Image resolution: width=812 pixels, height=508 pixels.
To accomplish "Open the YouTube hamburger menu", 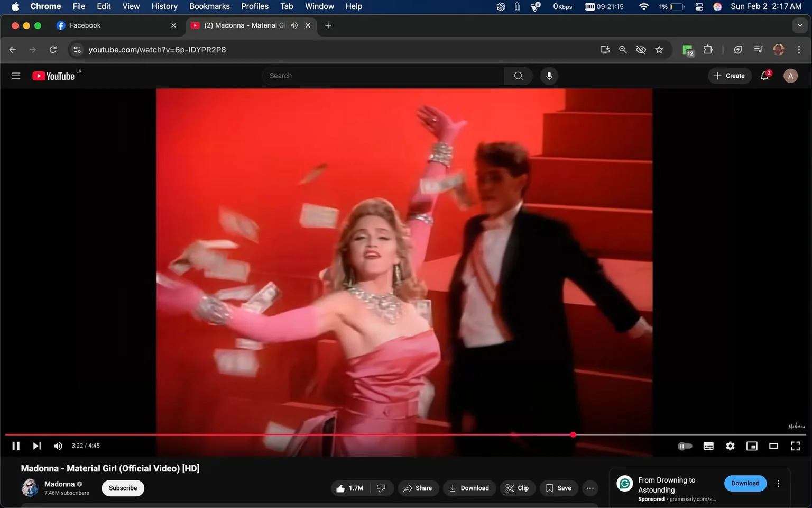I will coord(16,75).
